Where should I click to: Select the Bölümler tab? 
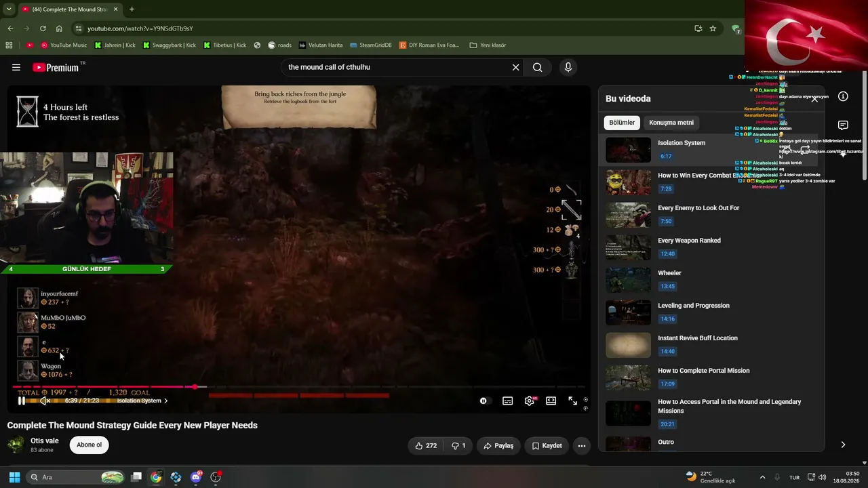(x=622, y=123)
